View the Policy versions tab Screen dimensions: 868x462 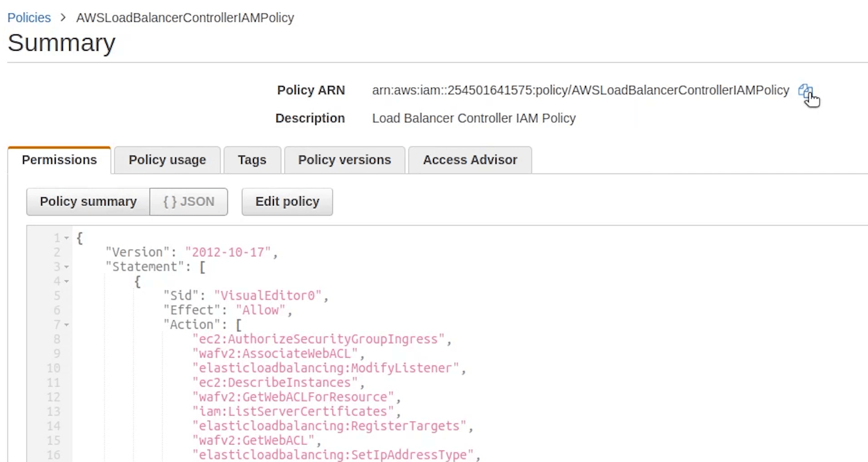[344, 160]
